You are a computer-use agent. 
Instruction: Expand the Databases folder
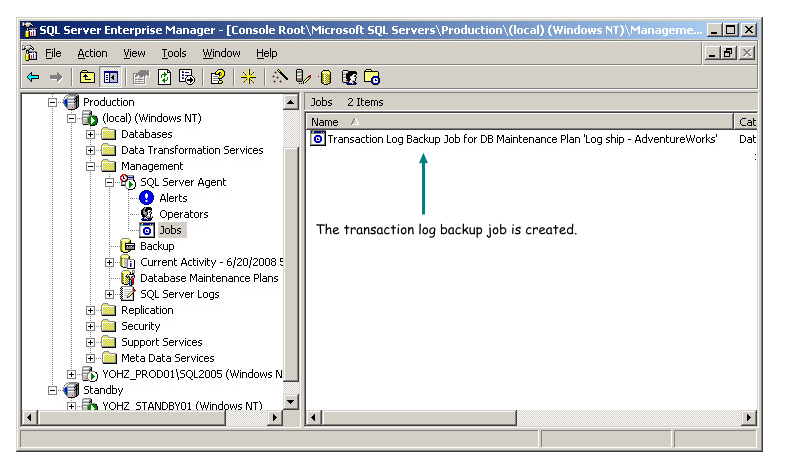coord(90,135)
